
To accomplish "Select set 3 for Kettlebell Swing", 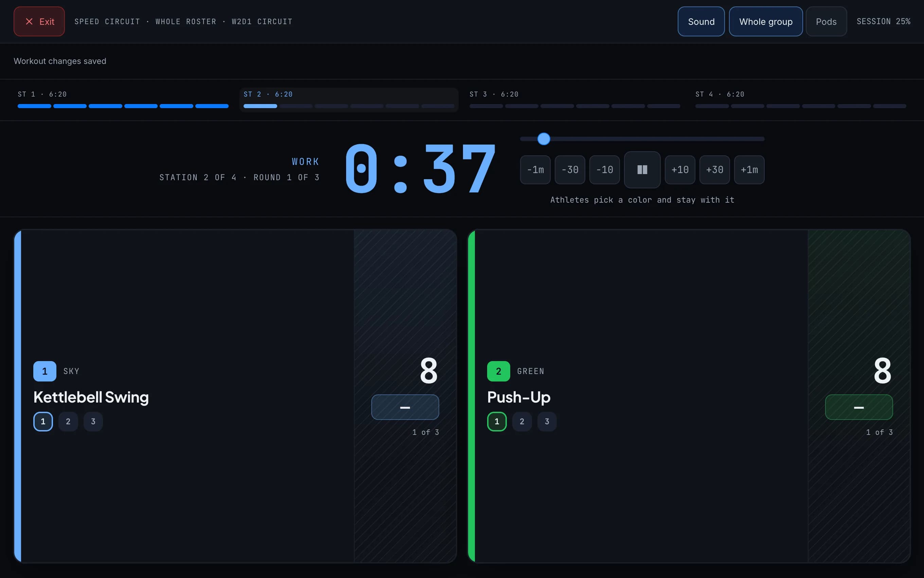I will point(93,421).
